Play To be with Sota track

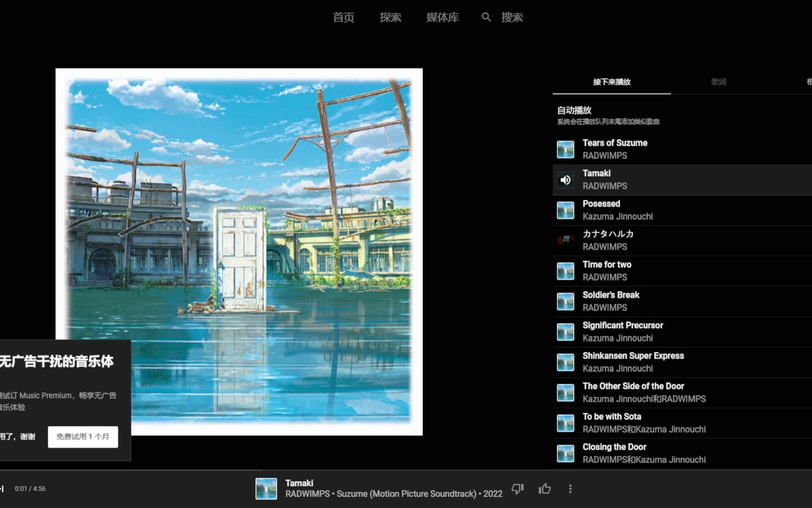[x=682, y=423]
